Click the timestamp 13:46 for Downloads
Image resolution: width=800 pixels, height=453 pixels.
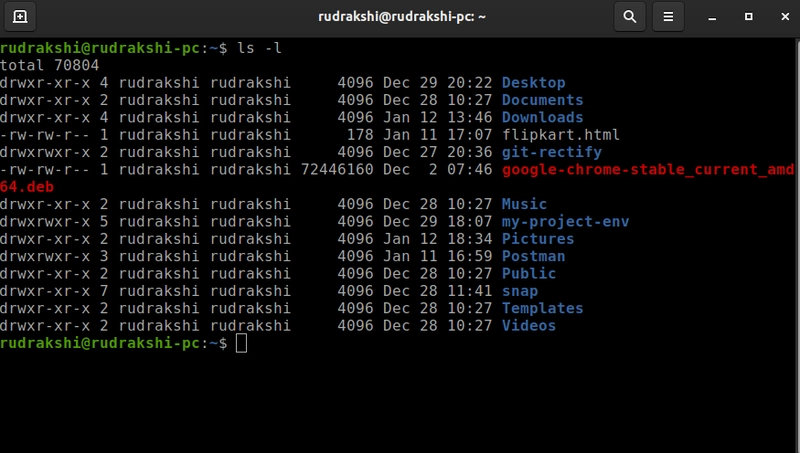469,117
